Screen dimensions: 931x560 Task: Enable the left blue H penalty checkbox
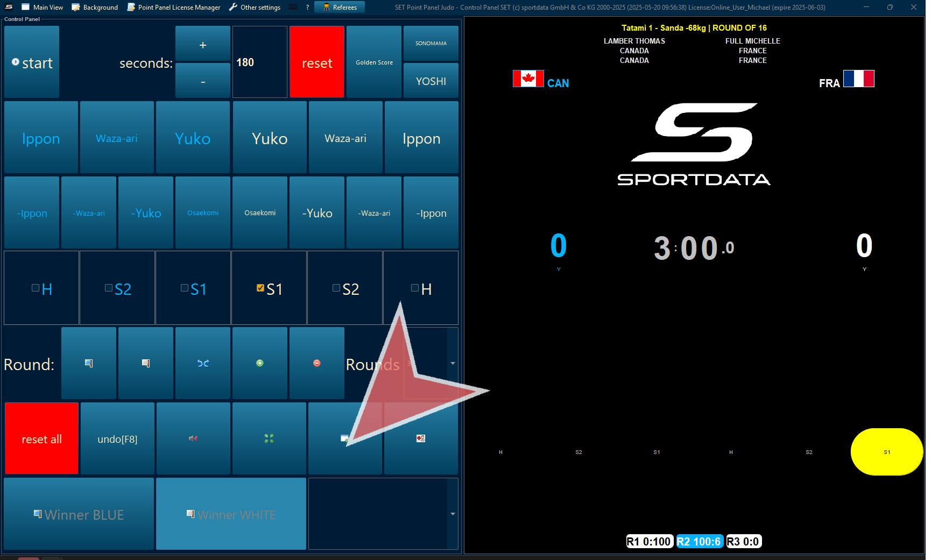[36, 288]
